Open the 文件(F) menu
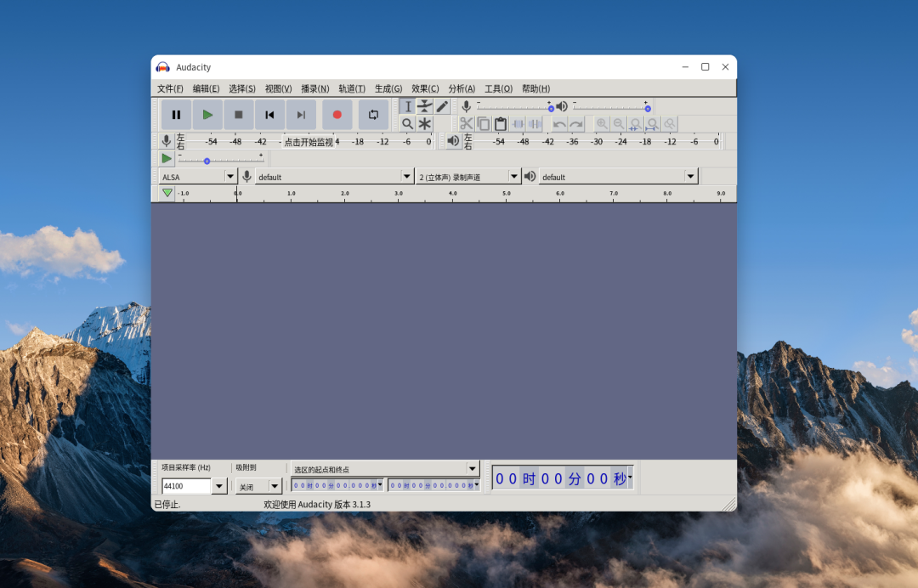The image size is (918, 588). click(170, 88)
